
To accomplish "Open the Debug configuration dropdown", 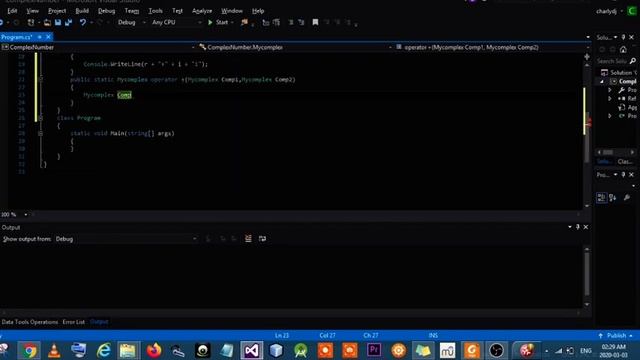I will pyautogui.click(x=131, y=22).
